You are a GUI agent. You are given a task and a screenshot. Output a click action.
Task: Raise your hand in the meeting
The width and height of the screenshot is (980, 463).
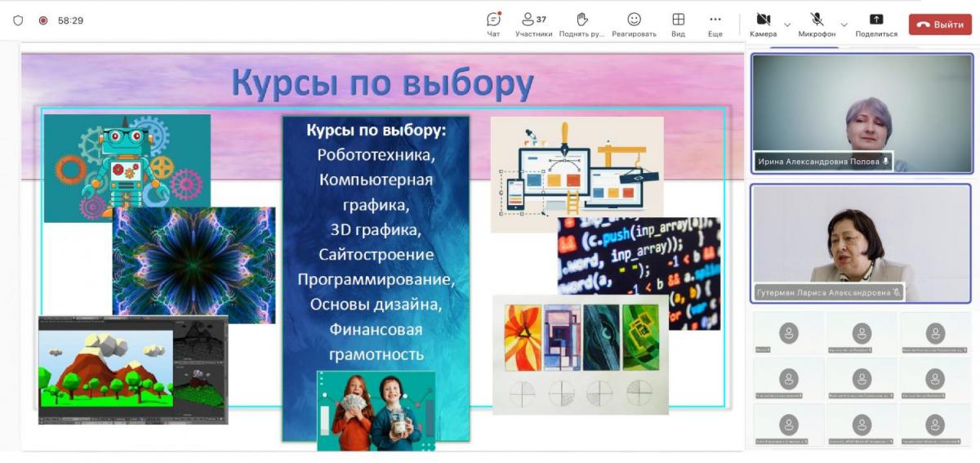click(x=581, y=24)
